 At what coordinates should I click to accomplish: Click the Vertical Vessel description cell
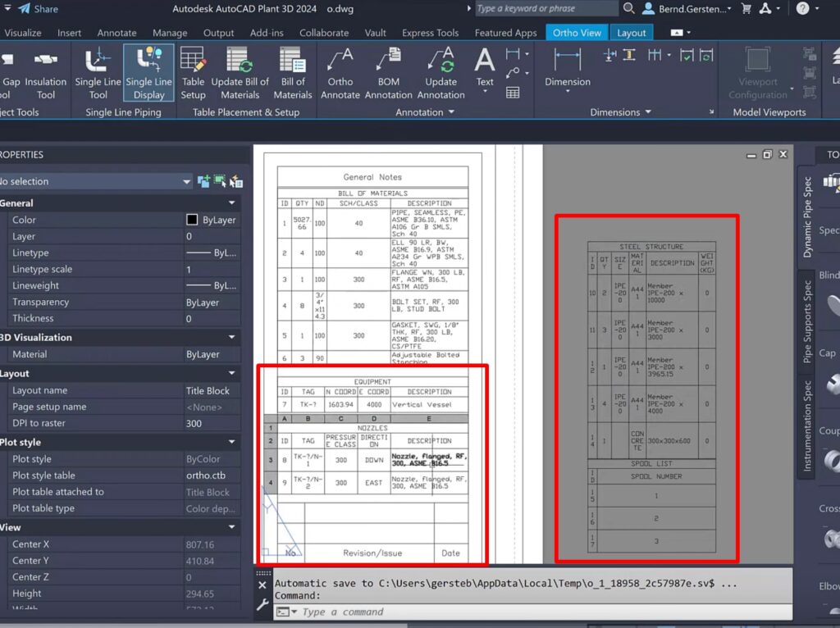coord(428,405)
